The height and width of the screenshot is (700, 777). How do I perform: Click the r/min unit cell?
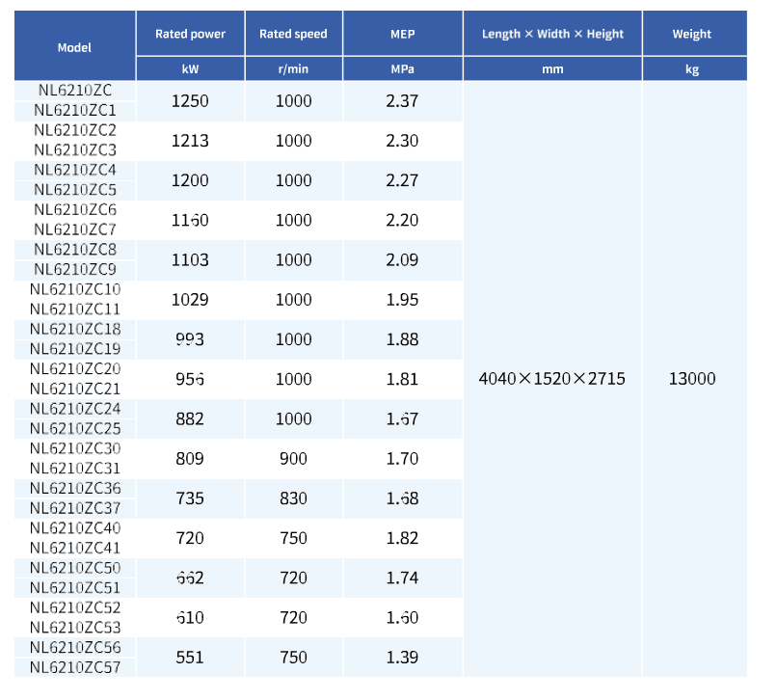click(x=293, y=68)
